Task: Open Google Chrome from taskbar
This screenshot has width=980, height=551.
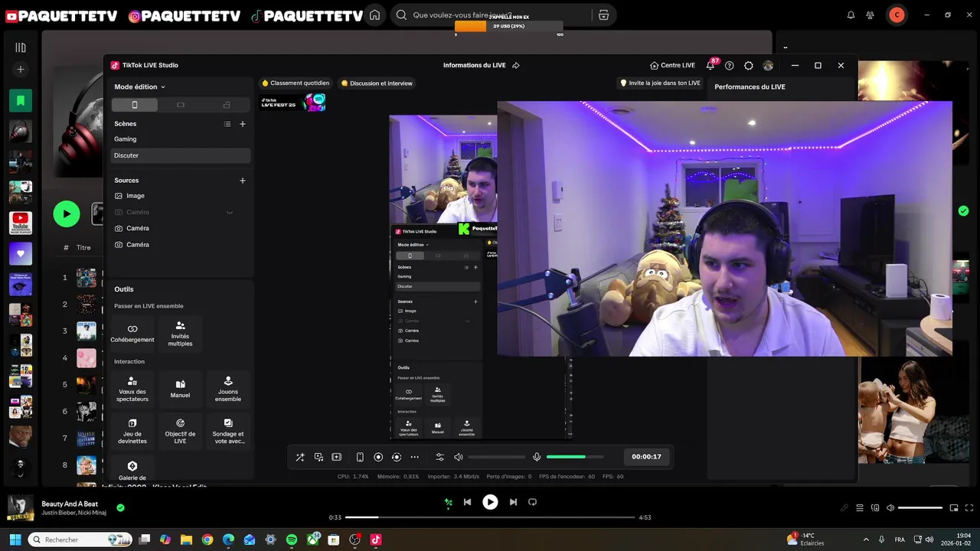Action: [207, 540]
